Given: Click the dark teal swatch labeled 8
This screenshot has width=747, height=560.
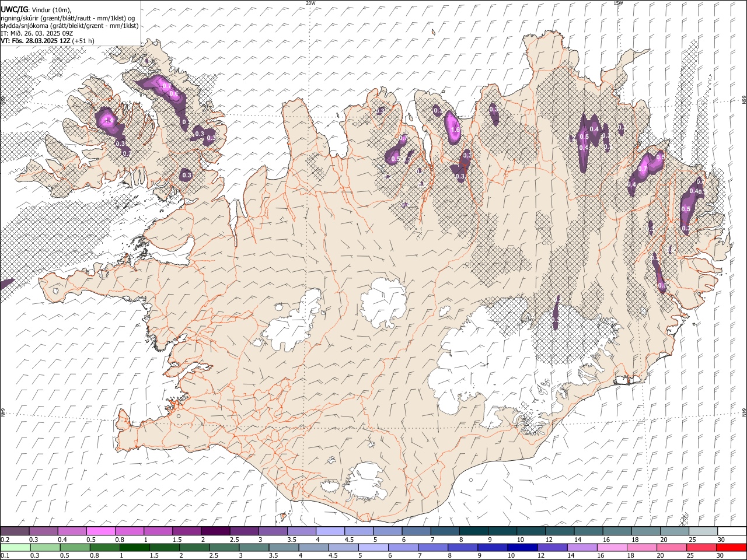Looking at the screenshot, I should (x=473, y=531).
